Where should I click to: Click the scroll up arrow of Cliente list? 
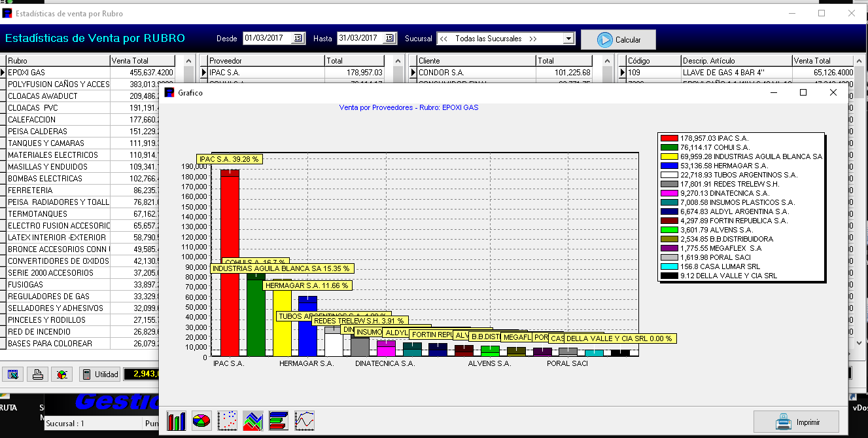608,61
